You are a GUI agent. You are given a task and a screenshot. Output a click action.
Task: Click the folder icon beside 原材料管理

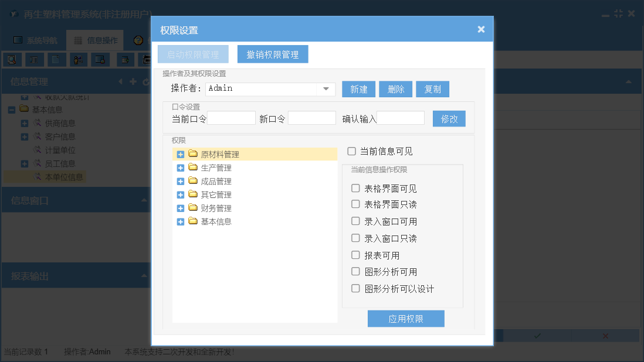point(193,154)
